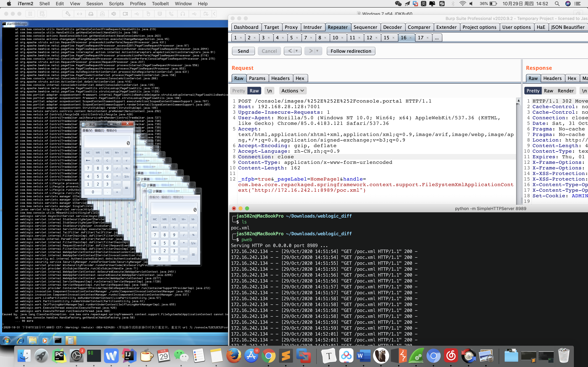The image size is (588, 367).
Task: Open calculator from Windows taskbar
Action: coord(71,340)
